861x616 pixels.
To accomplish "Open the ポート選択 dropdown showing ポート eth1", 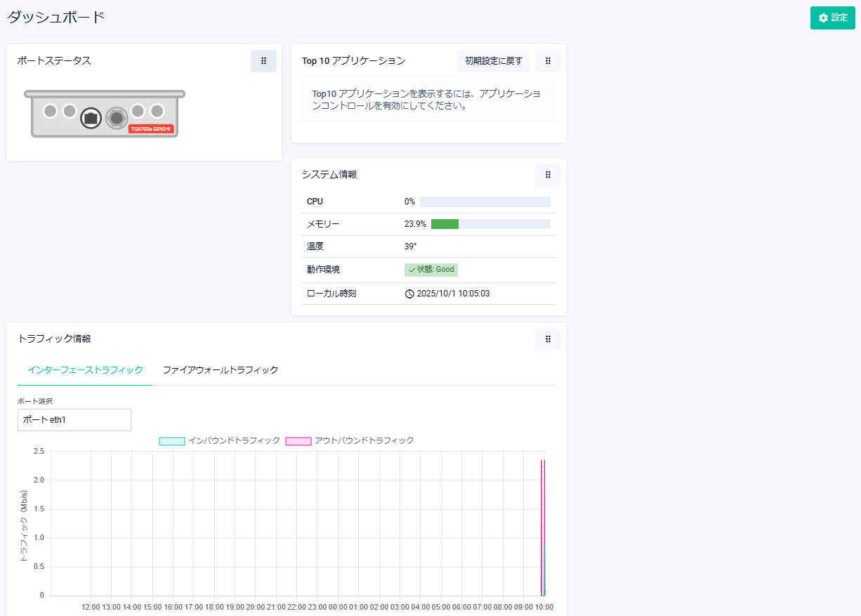I will [x=74, y=420].
